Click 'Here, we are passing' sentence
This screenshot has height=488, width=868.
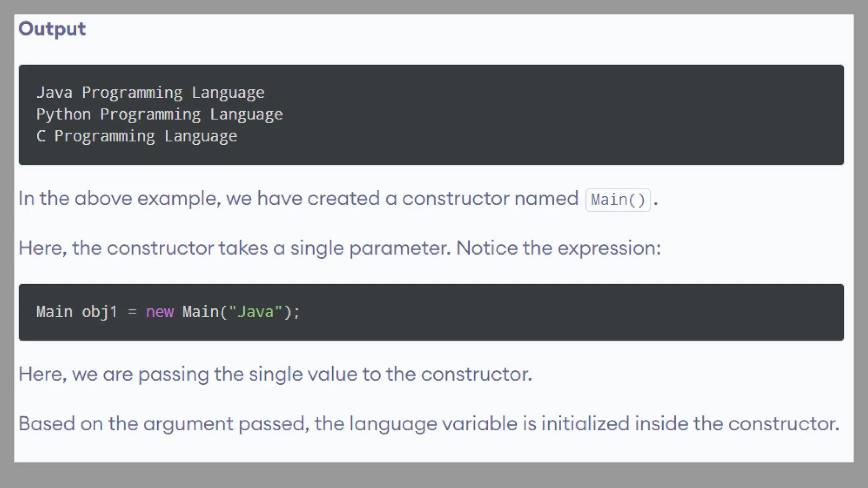click(114, 374)
